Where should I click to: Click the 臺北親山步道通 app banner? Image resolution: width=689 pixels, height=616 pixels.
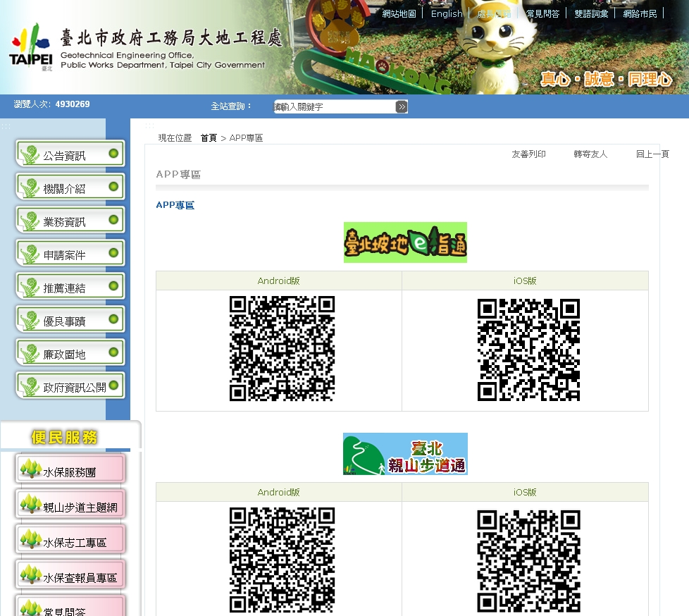click(x=405, y=454)
